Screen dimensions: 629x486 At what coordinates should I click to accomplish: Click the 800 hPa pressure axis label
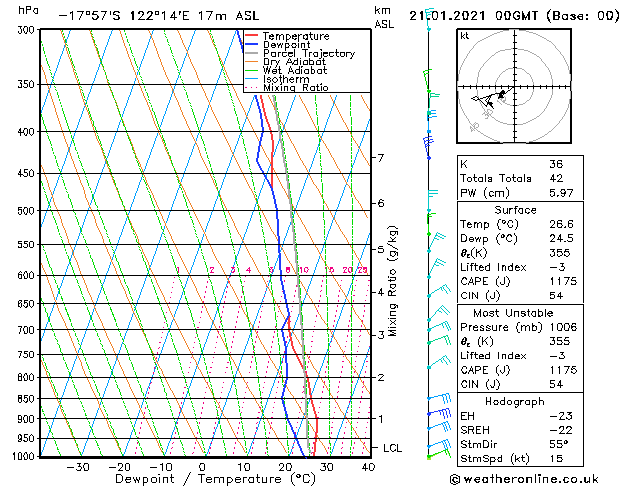tap(28, 378)
